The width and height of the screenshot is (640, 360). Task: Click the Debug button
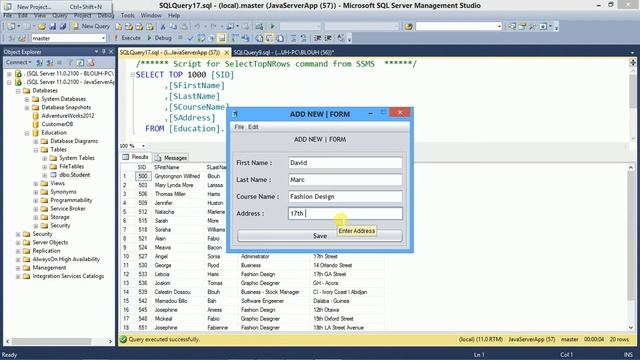pos(159,38)
